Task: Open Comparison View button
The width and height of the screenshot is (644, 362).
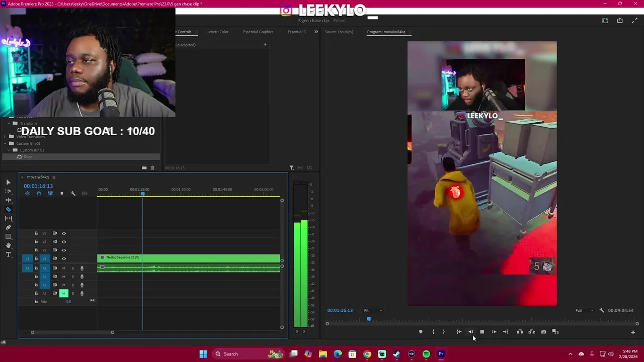Action: coord(555,332)
